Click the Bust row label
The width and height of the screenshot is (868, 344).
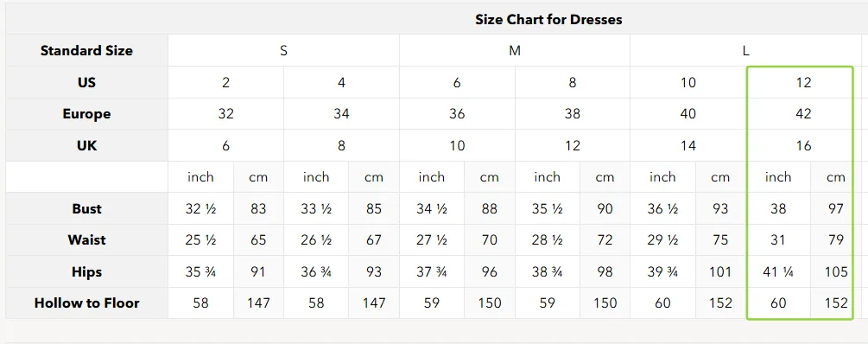point(87,209)
